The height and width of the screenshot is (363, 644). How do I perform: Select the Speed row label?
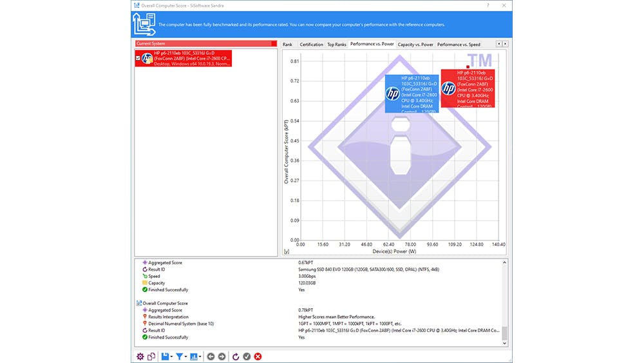[154, 276]
